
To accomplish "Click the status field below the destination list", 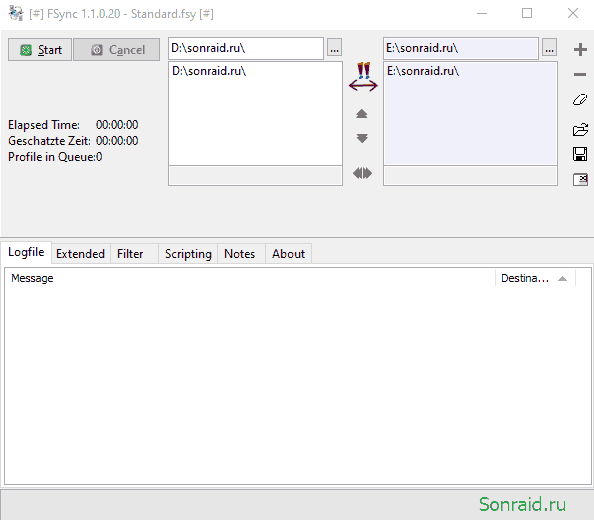I will (470, 175).
